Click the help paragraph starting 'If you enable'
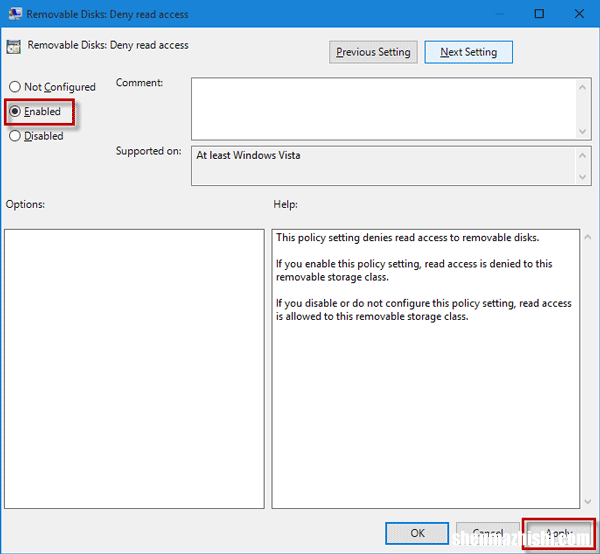This screenshot has width=600, height=554. click(x=414, y=270)
